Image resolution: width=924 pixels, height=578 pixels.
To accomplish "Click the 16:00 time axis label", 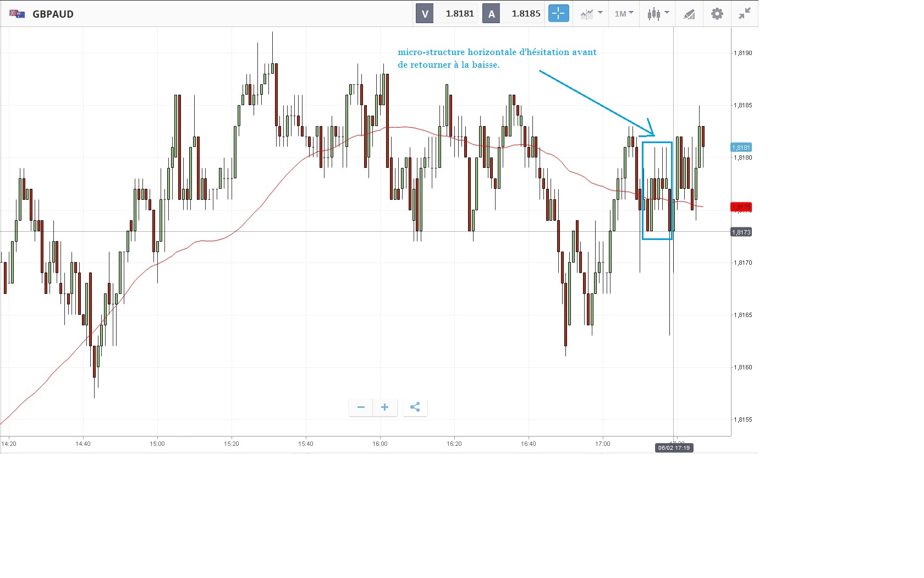I will (x=380, y=444).
